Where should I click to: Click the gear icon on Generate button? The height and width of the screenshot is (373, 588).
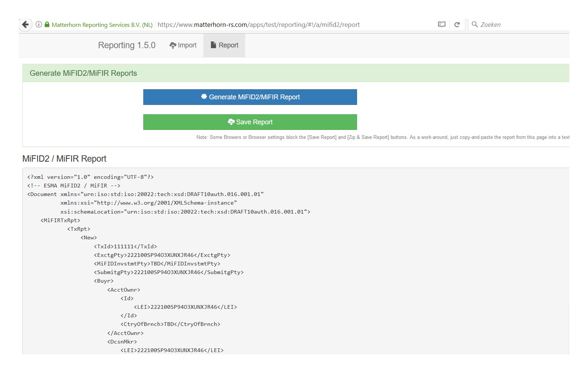click(204, 97)
